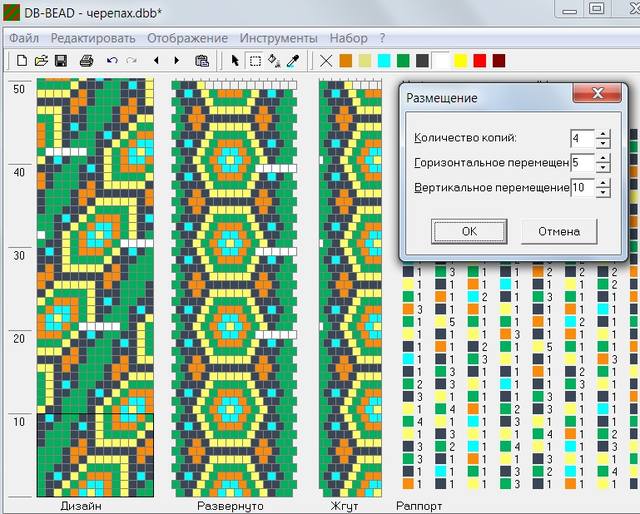Click the Print icon in toolbar
640x514 pixels.
point(87,61)
